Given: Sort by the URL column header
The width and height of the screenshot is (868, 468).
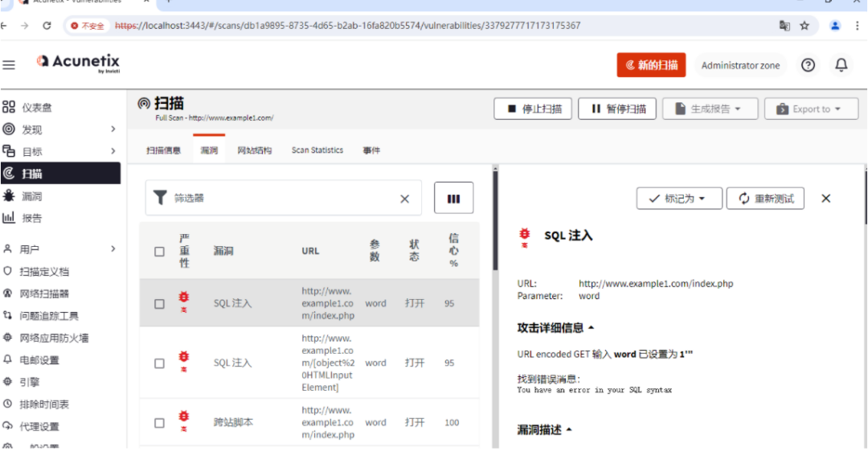Looking at the screenshot, I should [310, 251].
